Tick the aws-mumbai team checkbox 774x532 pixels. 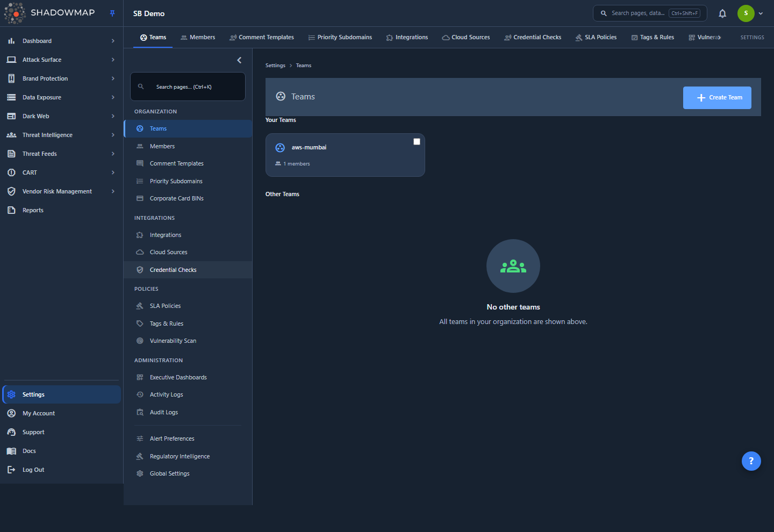click(x=417, y=141)
